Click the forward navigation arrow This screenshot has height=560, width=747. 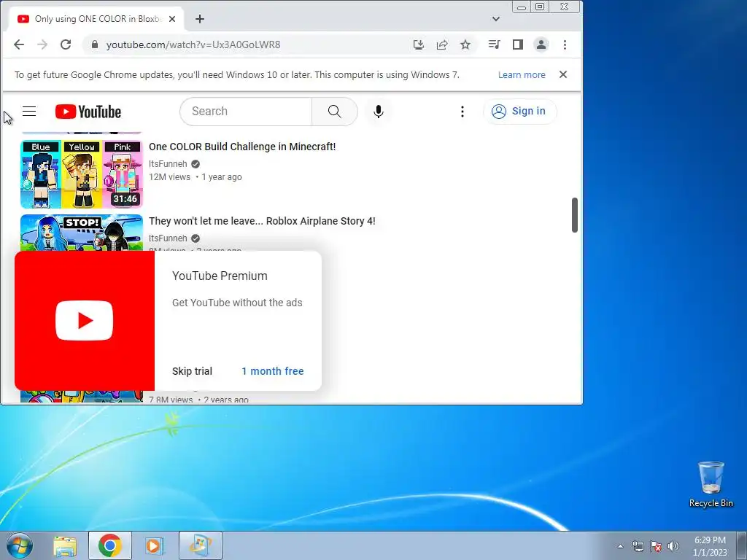42,44
